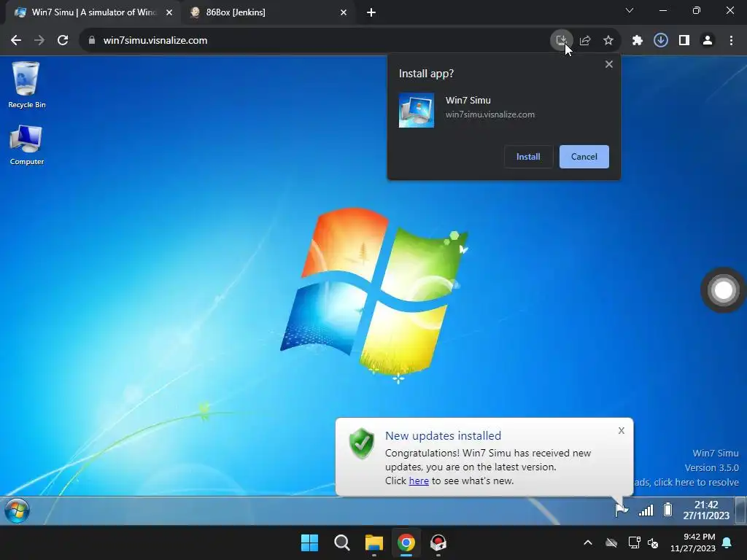Click the install app icon in address bar
Screen dimensions: 747x560
coord(561,41)
